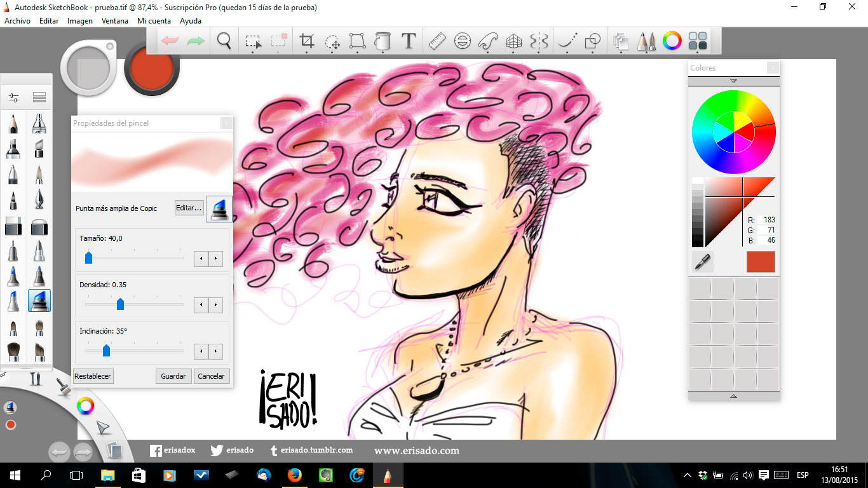The width and height of the screenshot is (868, 488).
Task: Select the Flood Fill bucket tool
Action: tap(383, 42)
